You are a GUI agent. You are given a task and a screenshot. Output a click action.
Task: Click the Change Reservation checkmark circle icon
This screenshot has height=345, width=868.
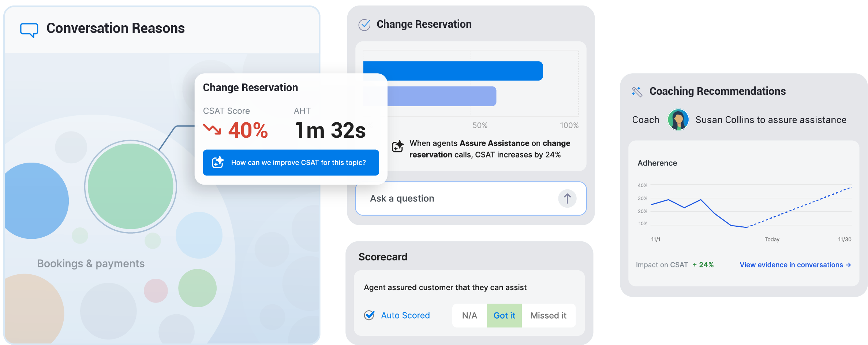tap(364, 25)
